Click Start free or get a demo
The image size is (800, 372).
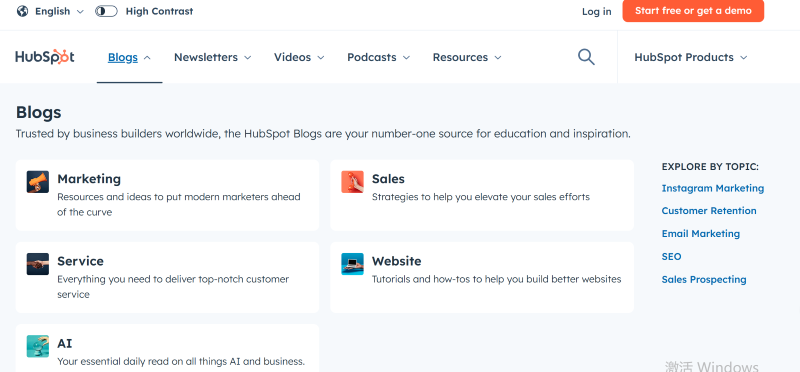[693, 11]
